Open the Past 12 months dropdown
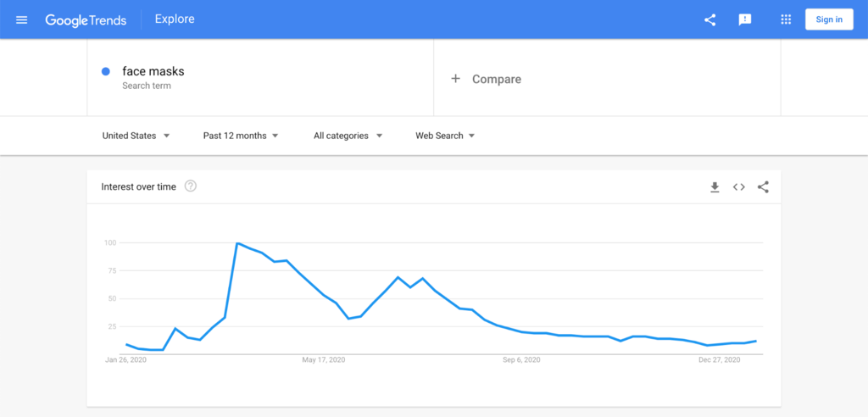 coord(241,136)
